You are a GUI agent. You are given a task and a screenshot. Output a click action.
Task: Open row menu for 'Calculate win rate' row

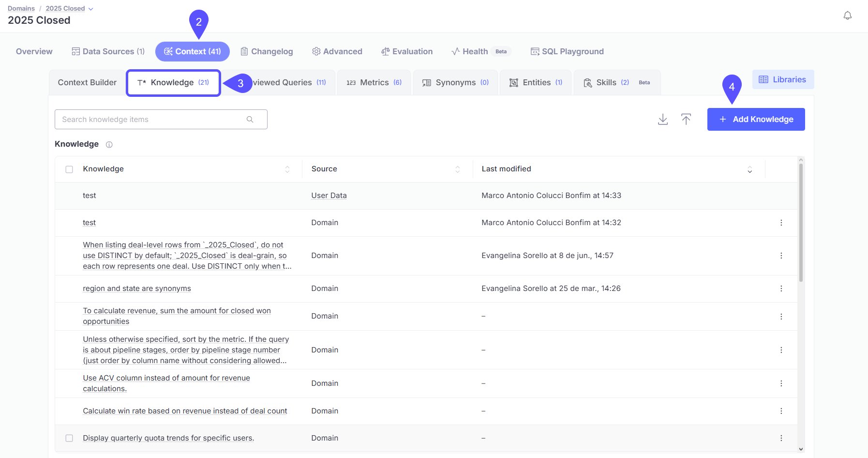click(x=781, y=411)
